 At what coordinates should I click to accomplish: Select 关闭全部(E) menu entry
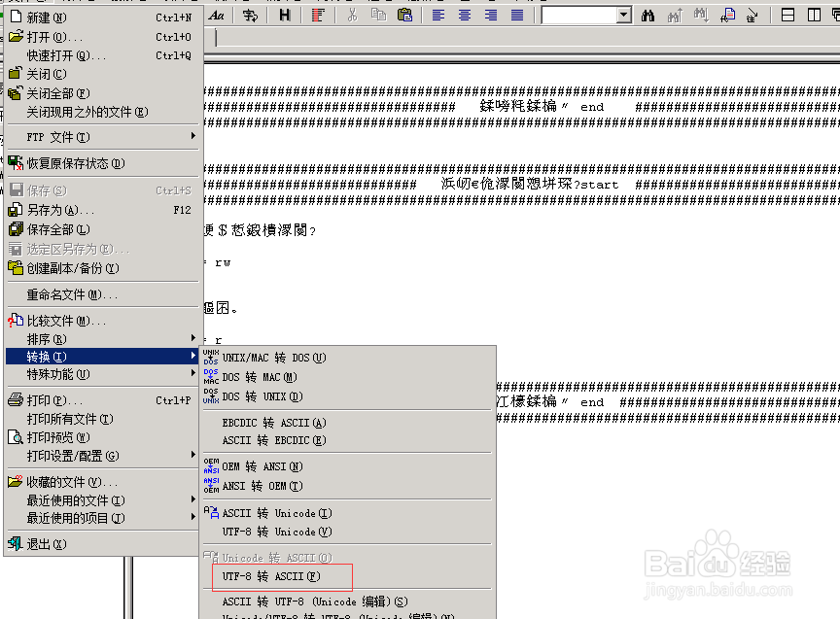102,93
